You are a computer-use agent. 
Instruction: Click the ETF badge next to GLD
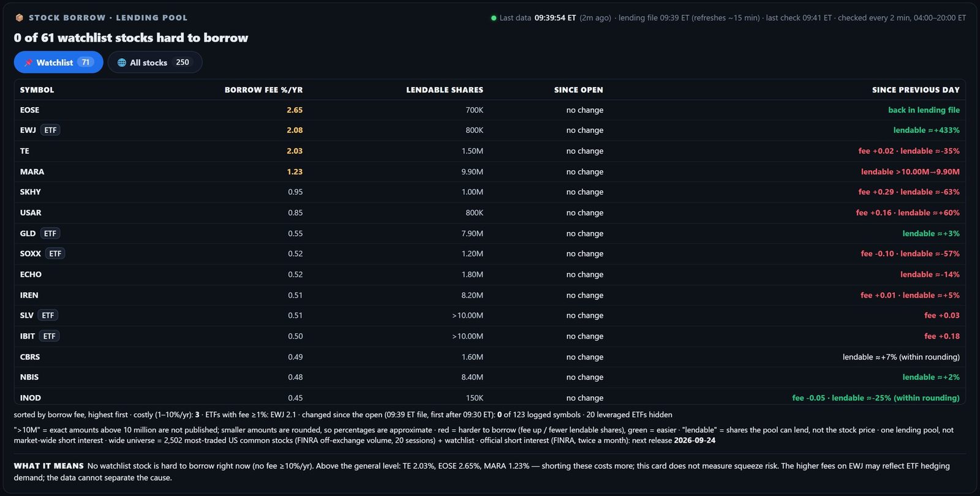50,233
